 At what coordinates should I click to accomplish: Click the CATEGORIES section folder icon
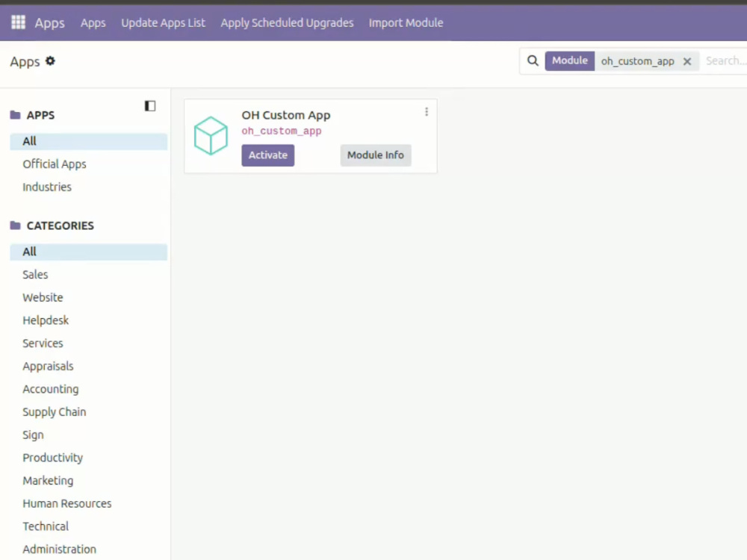(15, 225)
